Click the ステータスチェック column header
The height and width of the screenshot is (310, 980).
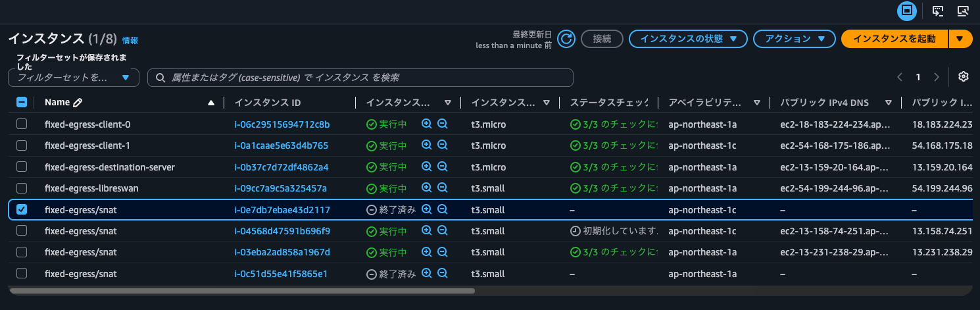click(609, 103)
